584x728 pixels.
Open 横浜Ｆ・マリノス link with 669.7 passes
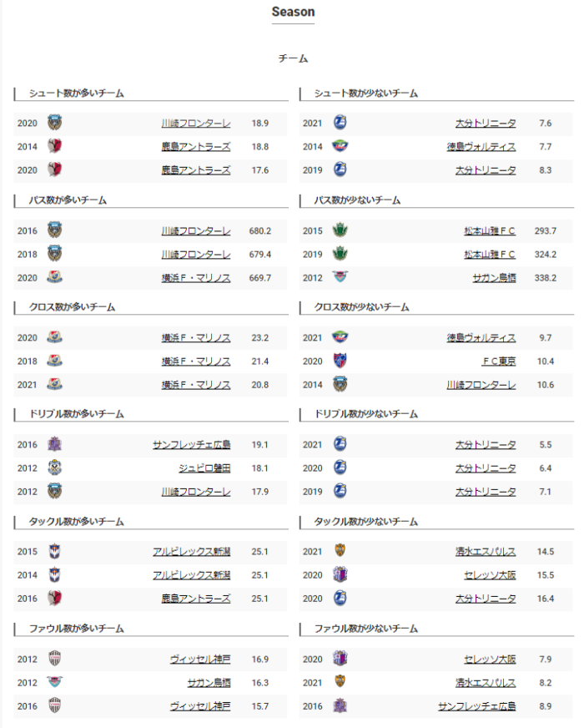click(x=196, y=278)
